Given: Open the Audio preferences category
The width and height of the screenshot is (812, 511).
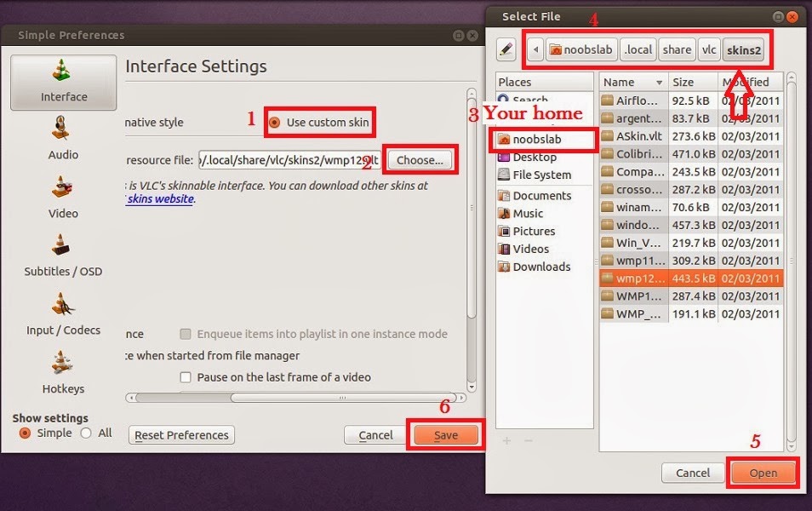Looking at the screenshot, I should point(63,138).
